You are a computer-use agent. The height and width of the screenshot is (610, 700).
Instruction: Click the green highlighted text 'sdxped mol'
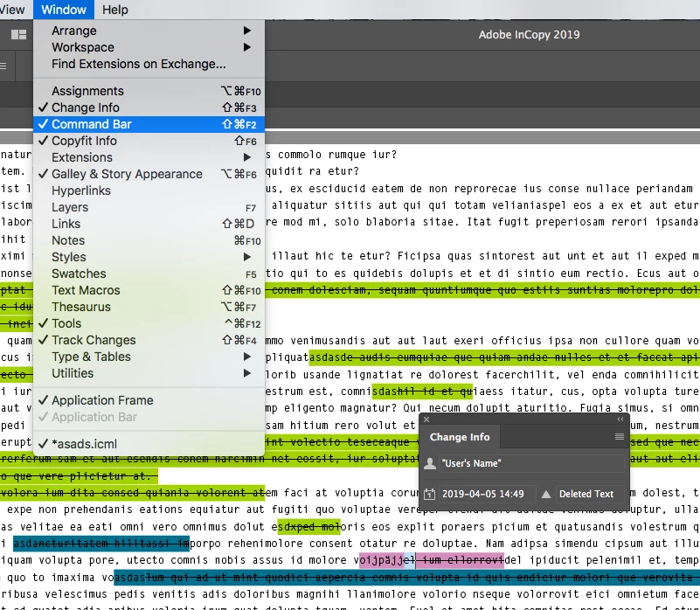pyautogui.click(x=309, y=527)
